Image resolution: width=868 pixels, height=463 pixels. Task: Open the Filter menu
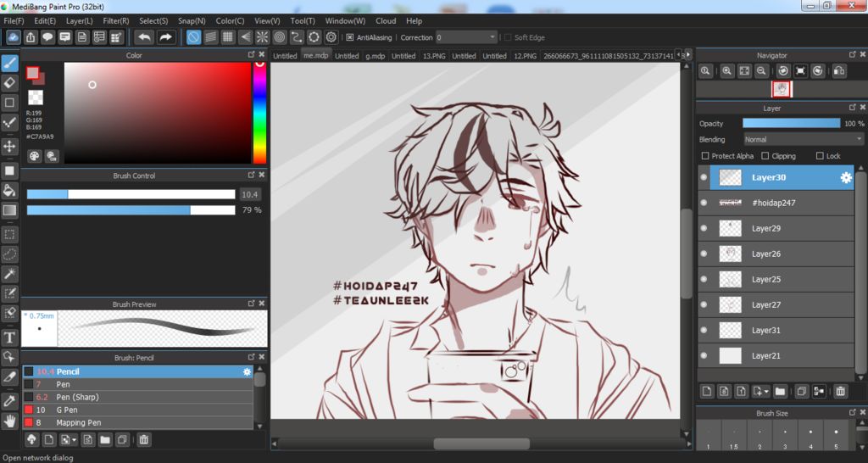coord(115,21)
